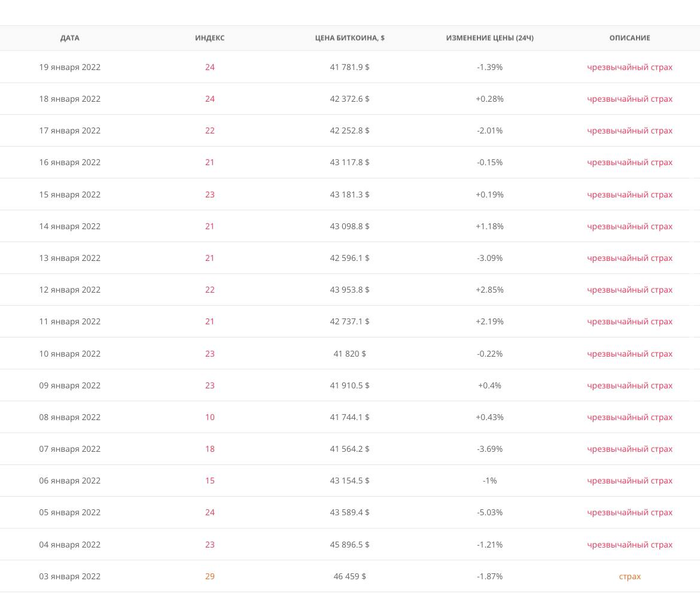Click the 46 459 $ bitcoin price
This screenshot has height=602, width=700.
pyautogui.click(x=350, y=576)
